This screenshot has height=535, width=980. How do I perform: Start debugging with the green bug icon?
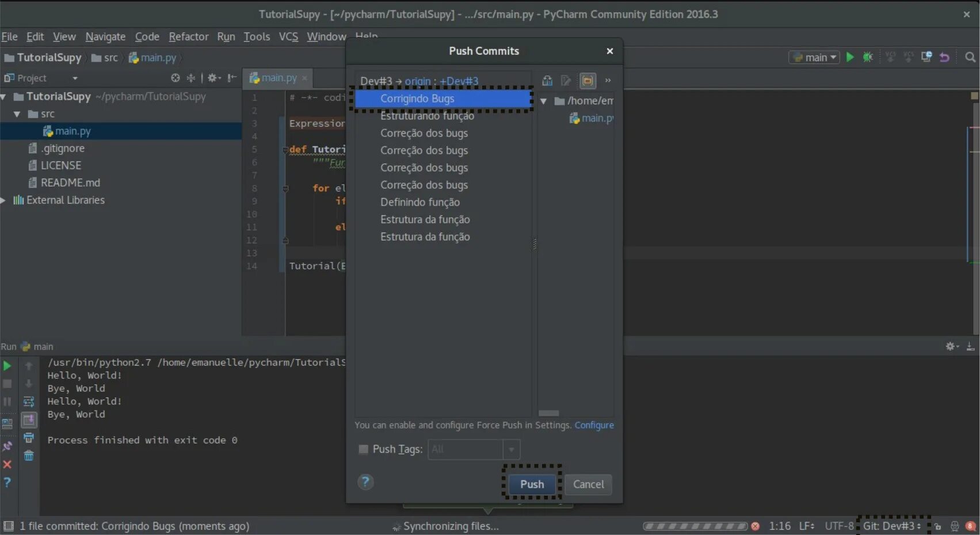[868, 57]
